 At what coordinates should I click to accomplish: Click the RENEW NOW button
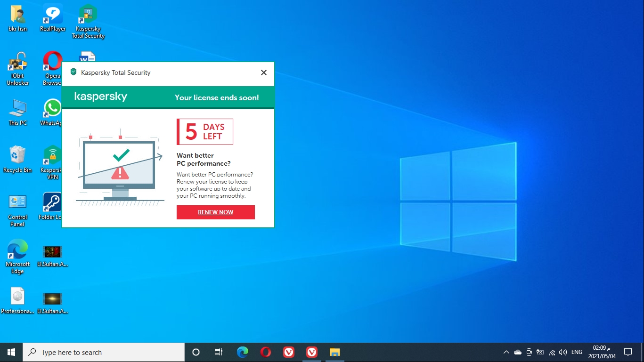tap(216, 212)
